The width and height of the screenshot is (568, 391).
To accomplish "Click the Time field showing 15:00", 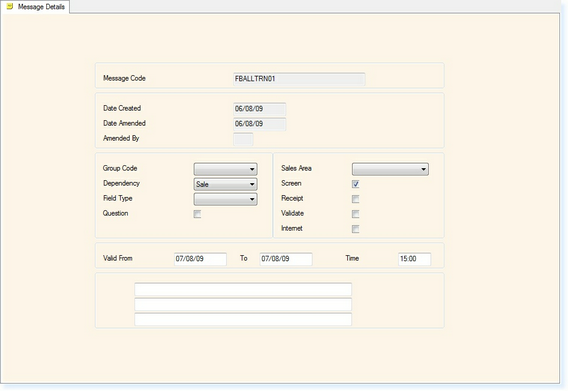I will [414, 259].
